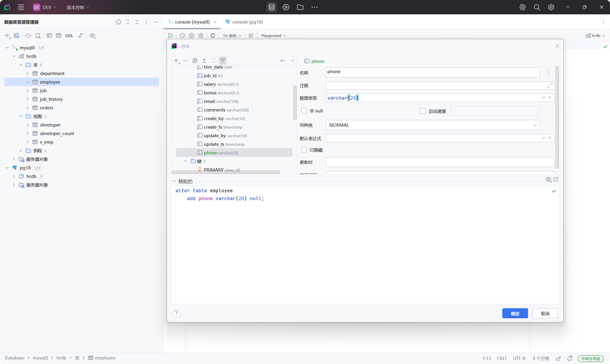Toggle the 已隐藏 checkbox
The image size is (610, 364).
pyautogui.click(x=304, y=150)
